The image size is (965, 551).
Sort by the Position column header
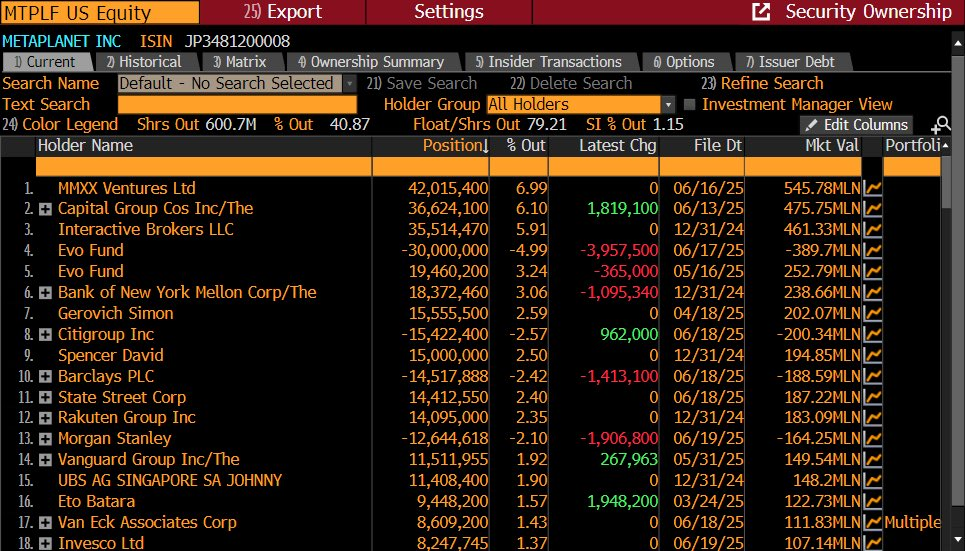(430, 146)
